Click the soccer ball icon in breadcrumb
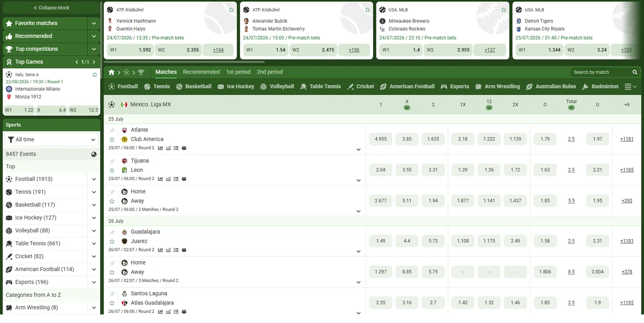The height and width of the screenshot is (323, 644). [126, 72]
